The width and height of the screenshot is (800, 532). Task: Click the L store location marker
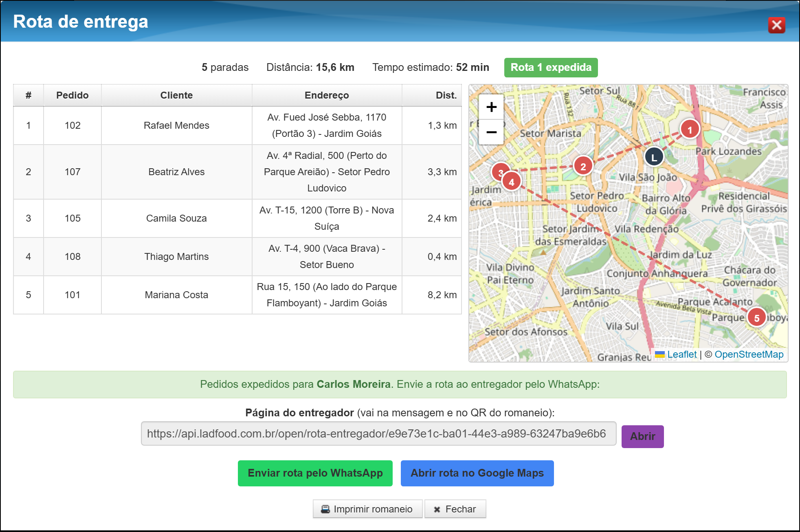click(654, 157)
